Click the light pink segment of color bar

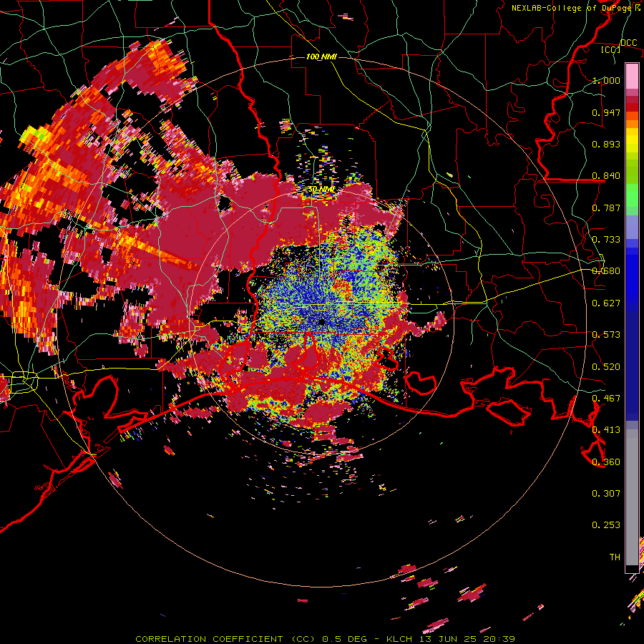pyautogui.click(x=632, y=76)
